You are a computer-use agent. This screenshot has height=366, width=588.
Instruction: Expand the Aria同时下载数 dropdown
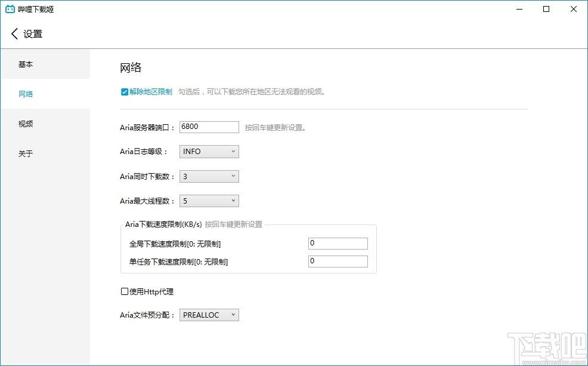click(209, 176)
